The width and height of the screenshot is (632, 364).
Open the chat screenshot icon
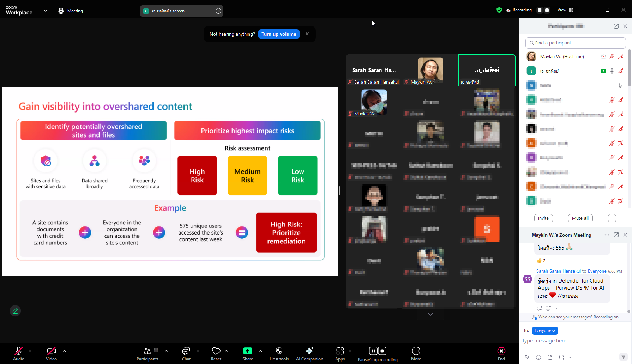point(561,357)
